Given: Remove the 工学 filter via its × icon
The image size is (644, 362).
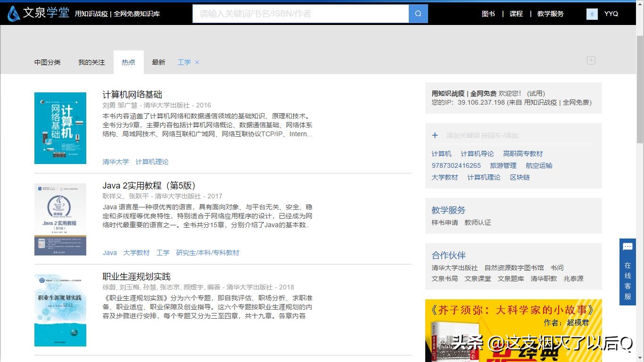Looking at the screenshot, I should pyautogui.click(x=197, y=62).
